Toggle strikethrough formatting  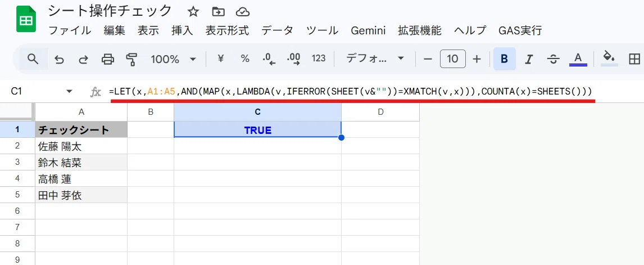tap(553, 59)
